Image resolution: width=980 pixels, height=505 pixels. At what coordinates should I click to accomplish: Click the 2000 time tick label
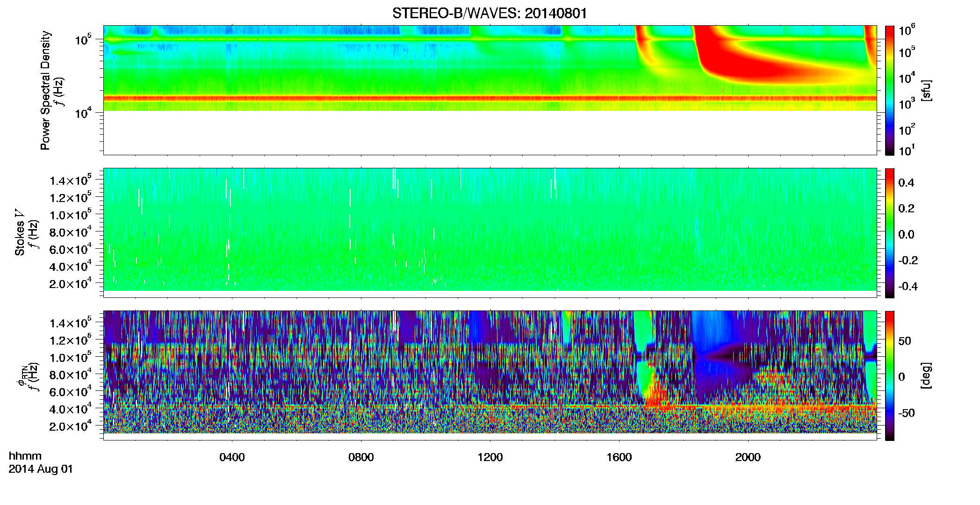pyautogui.click(x=748, y=457)
